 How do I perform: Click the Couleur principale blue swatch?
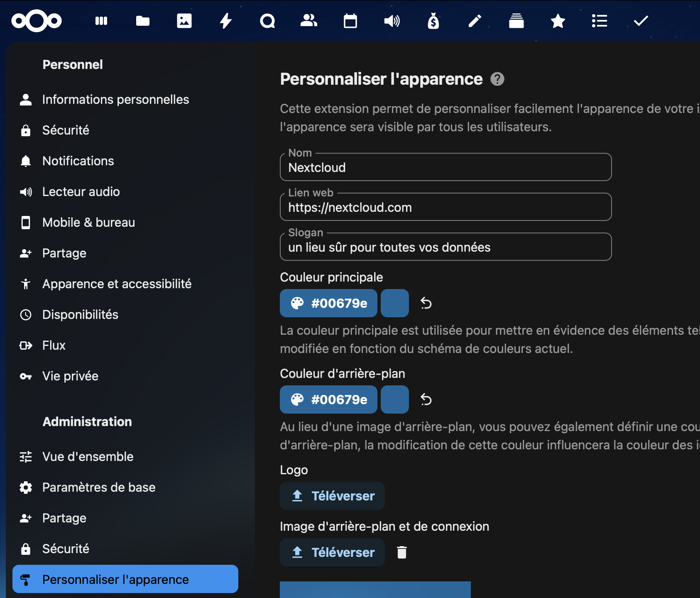pos(394,303)
